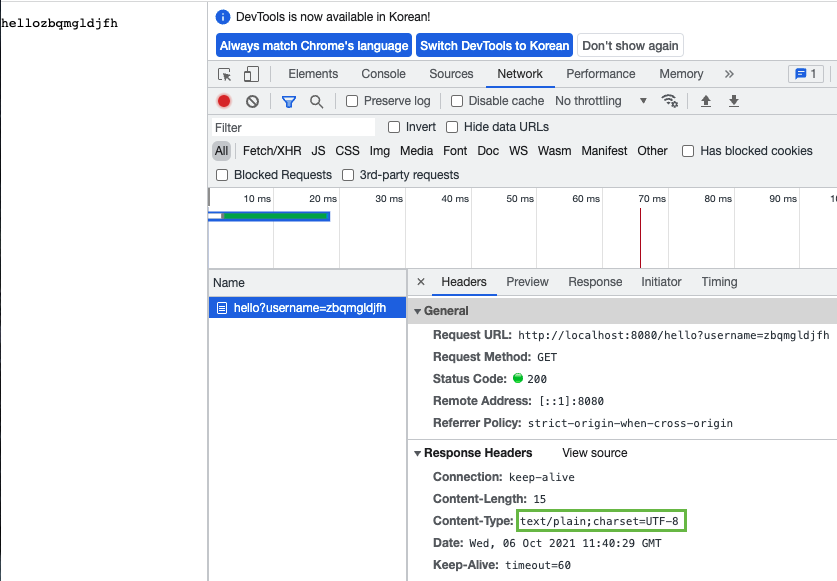Image resolution: width=837 pixels, height=581 pixels.
Task: Filter requests by JS type
Action: 319,151
